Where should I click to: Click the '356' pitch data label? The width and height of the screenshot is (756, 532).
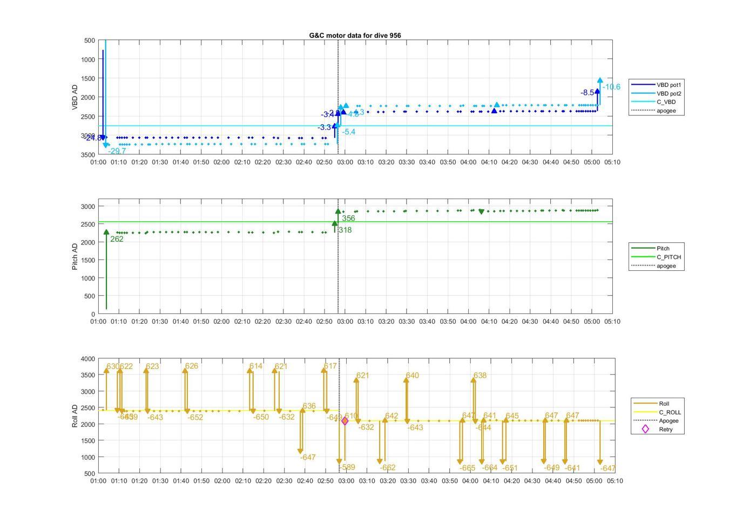tap(348, 219)
